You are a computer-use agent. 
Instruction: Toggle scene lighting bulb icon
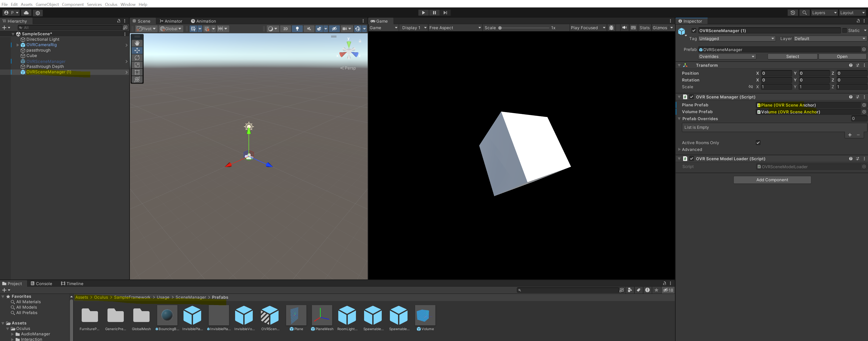[297, 29]
